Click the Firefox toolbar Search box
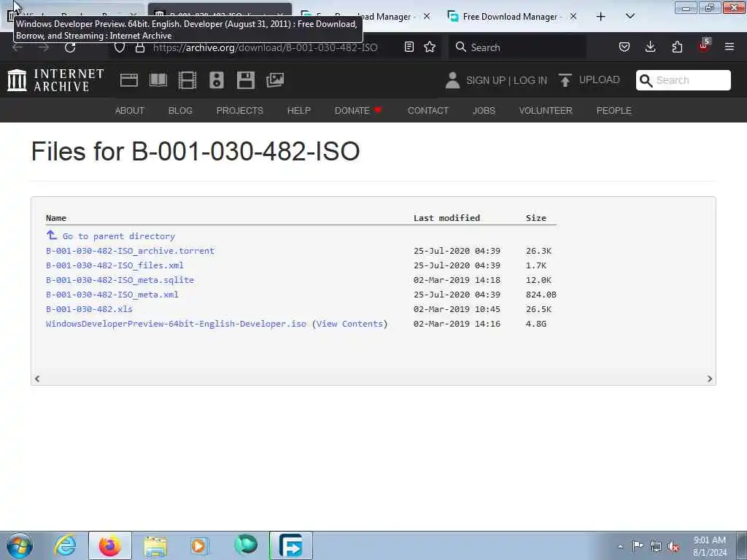Viewport: 747px width, 560px height. click(517, 47)
